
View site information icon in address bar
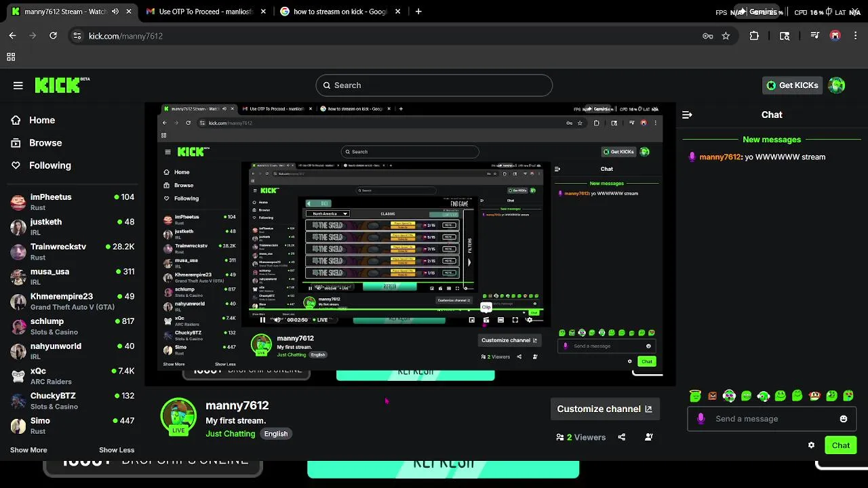coord(77,36)
